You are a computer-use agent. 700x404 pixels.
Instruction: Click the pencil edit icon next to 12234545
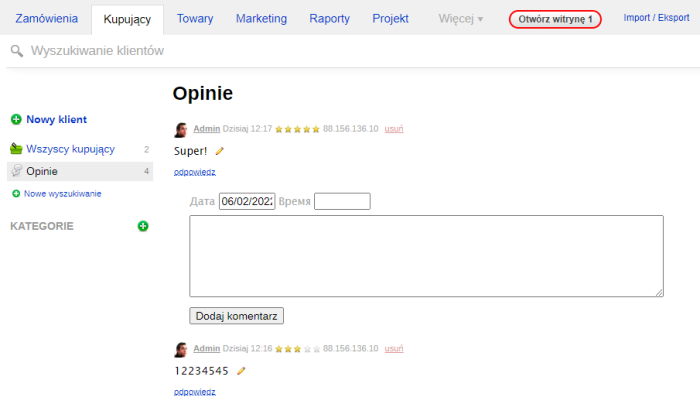[241, 371]
